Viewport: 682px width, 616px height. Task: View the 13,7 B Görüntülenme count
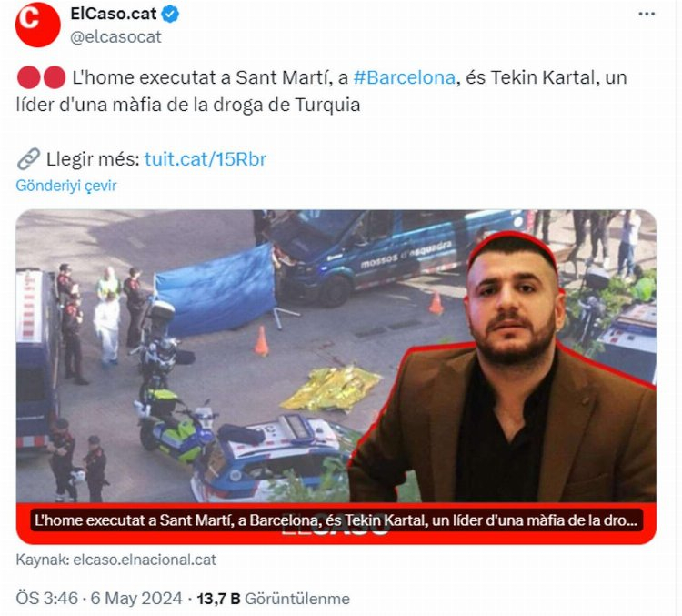coord(274,599)
